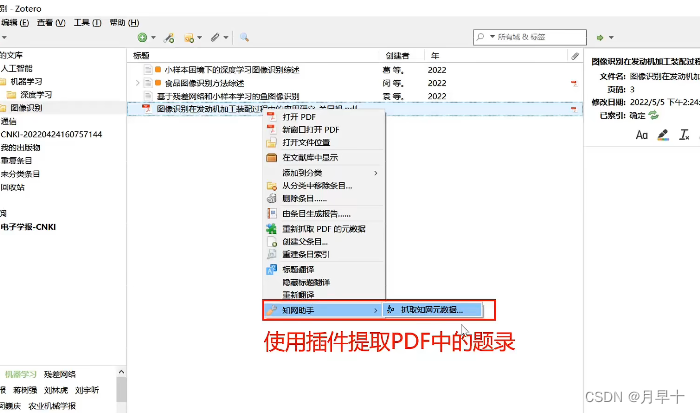Image resolution: width=700 pixels, height=413 pixels.
Task: Select the 电子学报-CNKI feed
Action: click(x=29, y=227)
